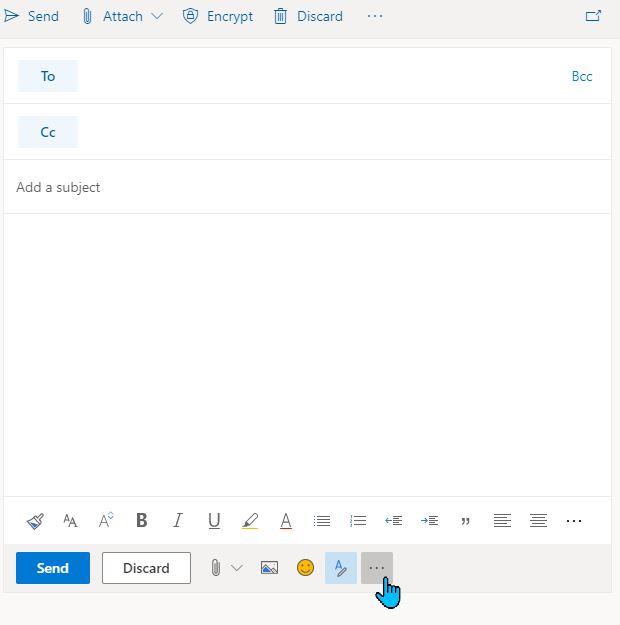
Task: Decrease paragraph indent
Action: tap(394, 521)
